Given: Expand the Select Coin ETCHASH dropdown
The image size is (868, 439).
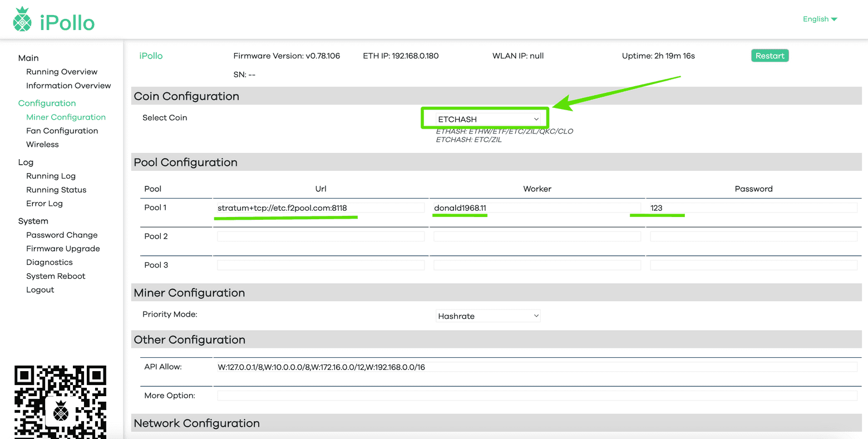Looking at the screenshot, I should point(488,119).
